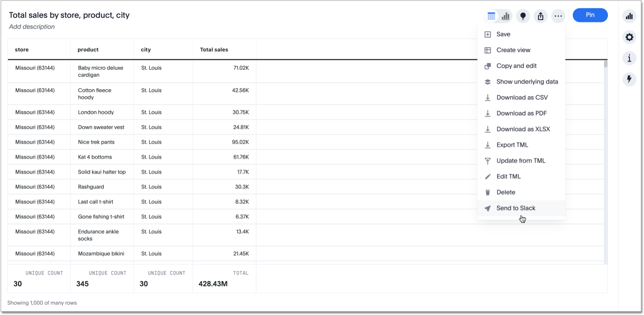This screenshot has width=644, height=315.
Task: Switch to chart view icon
Action: tap(505, 16)
